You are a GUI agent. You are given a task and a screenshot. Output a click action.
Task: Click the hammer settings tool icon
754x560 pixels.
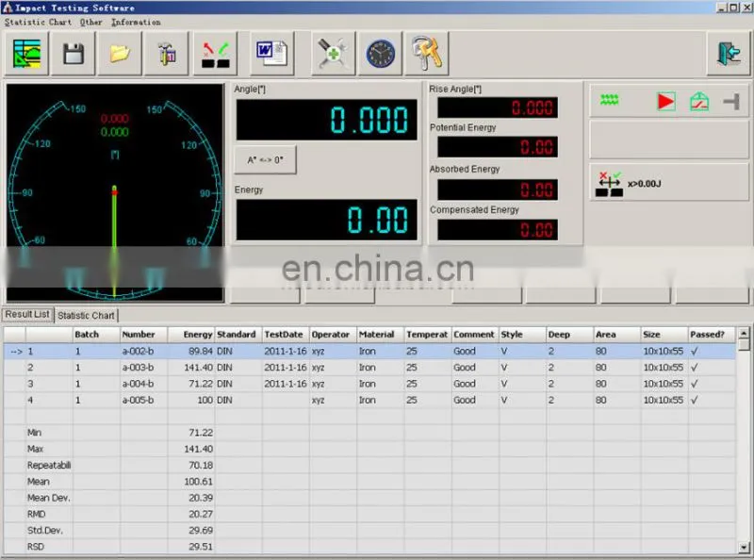point(167,54)
